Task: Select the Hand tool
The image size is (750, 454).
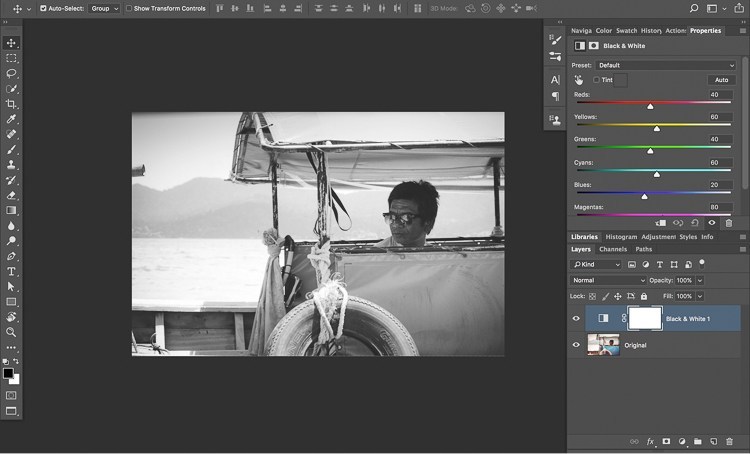Action: point(11,317)
